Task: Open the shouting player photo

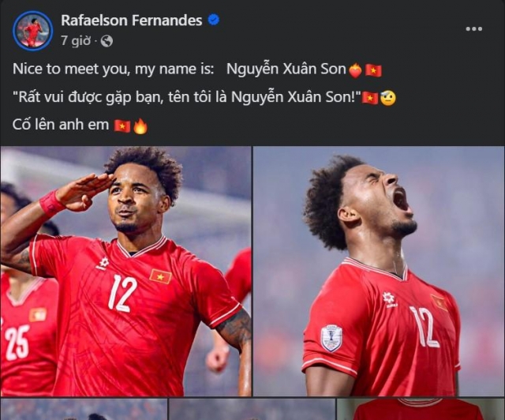Action: point(379,271)
